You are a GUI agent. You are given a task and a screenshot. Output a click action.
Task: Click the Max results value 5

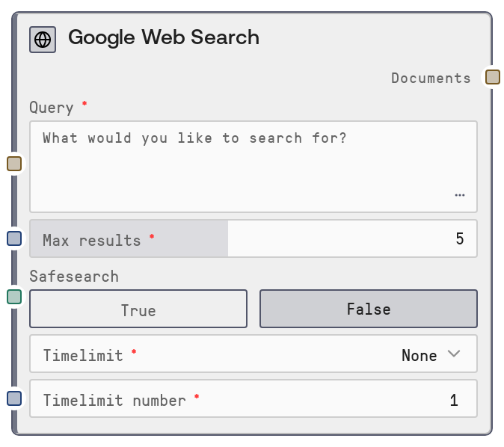[x=459, y=239]
